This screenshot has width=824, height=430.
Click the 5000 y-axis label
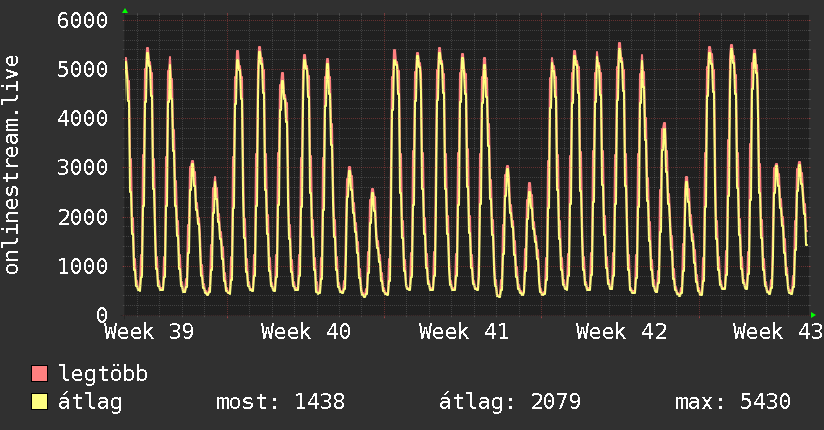(x=83, y=69)
